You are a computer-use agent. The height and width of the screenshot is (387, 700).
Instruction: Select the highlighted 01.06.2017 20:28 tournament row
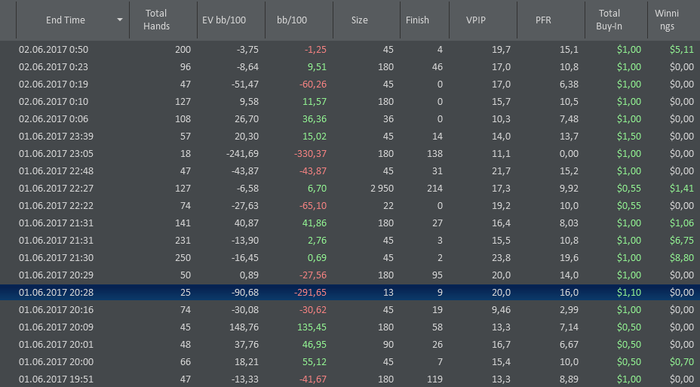350,292
